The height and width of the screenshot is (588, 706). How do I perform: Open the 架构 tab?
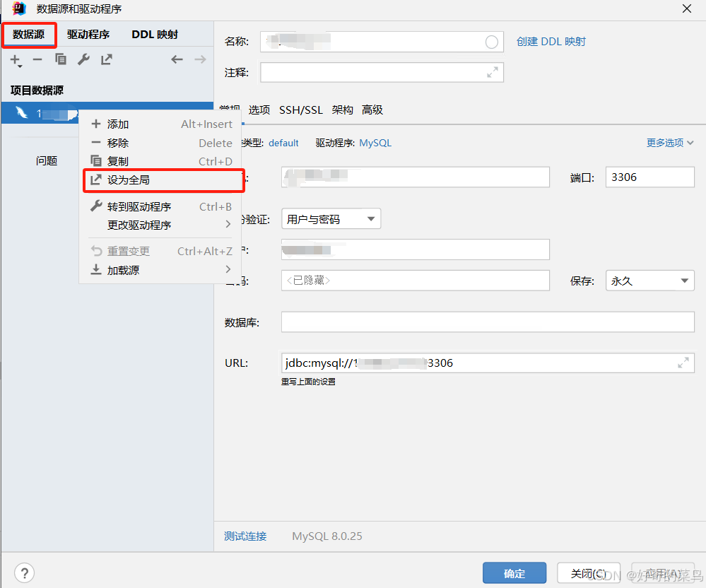click(x=343, y=110)
